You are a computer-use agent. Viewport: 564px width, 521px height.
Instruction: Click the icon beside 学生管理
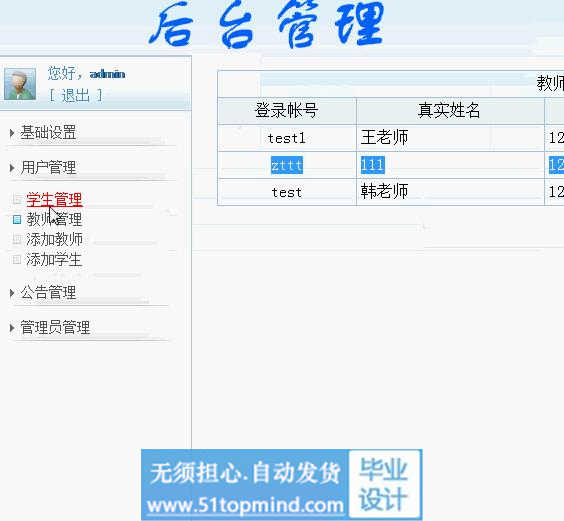coord(17,199)
